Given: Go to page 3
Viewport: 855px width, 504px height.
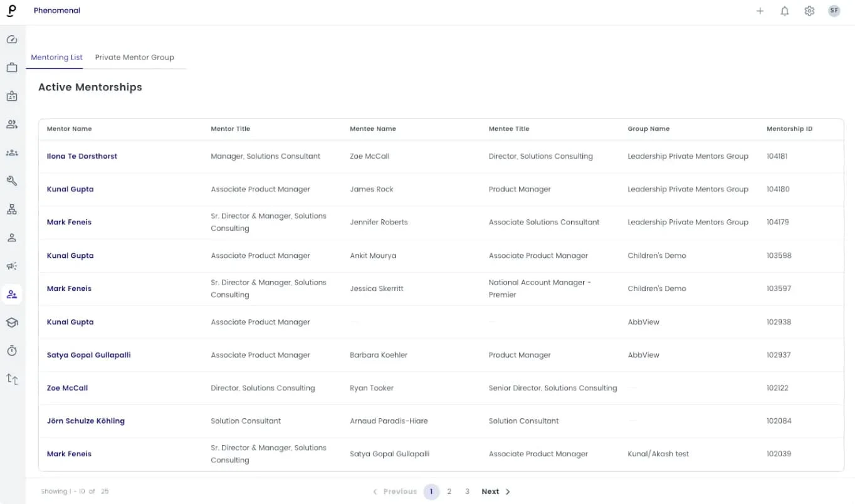Looking at the screenshot, I should [x=467, y=491].
